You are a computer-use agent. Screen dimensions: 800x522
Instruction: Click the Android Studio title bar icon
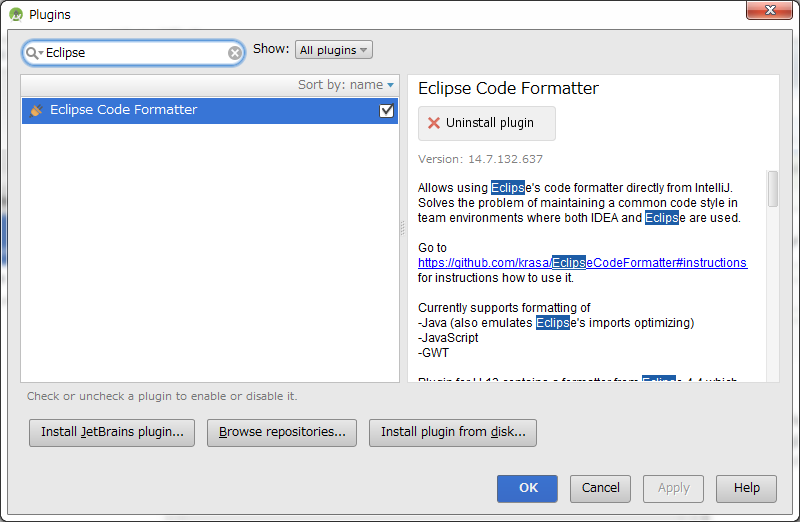point(16,15)
